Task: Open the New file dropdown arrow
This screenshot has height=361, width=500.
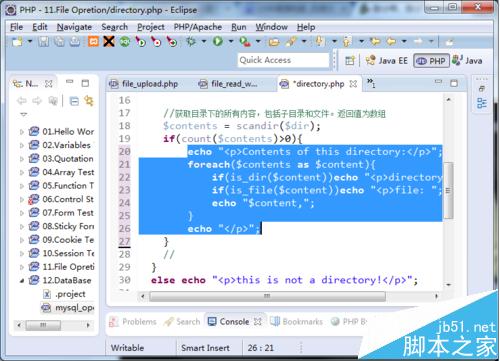Action: point(30,42)
